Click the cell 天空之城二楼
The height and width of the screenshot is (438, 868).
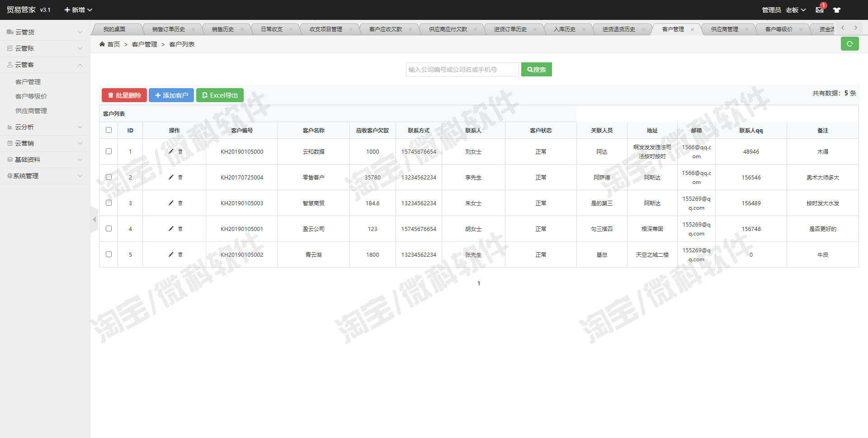[652, 255]
